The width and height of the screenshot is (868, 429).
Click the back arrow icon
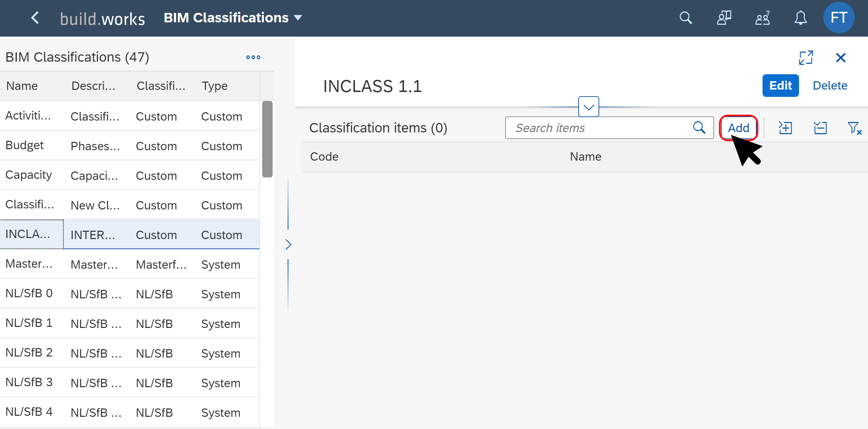click(x=35, y=18)
